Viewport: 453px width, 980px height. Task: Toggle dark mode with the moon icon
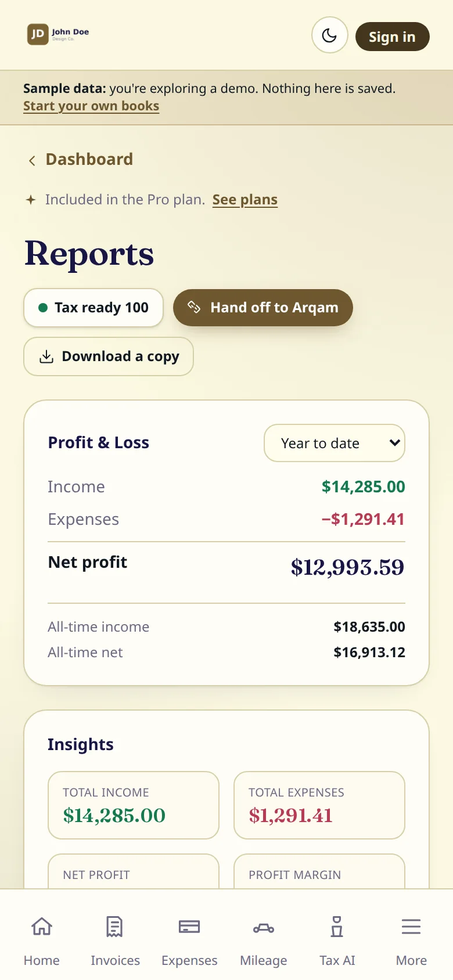coord(329,35)
